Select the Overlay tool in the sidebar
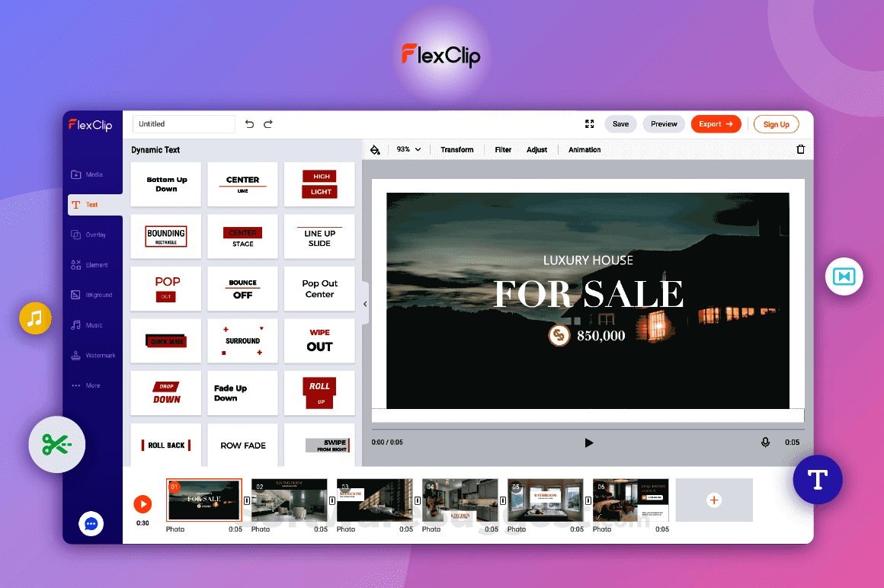 click(x=91, y=234)
